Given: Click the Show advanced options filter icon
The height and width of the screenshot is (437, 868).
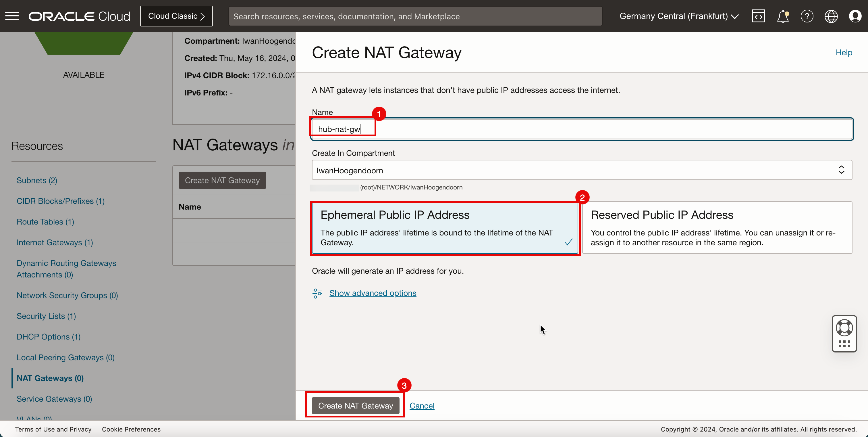Looking at the screenshot, I should click(317, 293).
